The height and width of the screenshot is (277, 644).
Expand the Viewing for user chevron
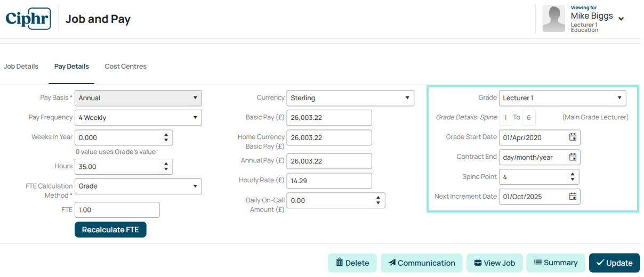[x=621, y=19]
